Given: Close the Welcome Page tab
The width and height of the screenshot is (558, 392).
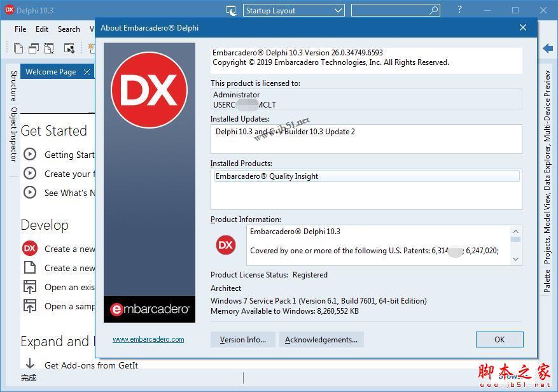Looking at the screenshot, I should point(87,73).
